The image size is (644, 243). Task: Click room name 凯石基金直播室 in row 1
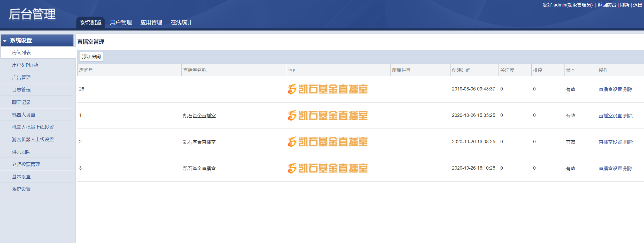point(200,116)
